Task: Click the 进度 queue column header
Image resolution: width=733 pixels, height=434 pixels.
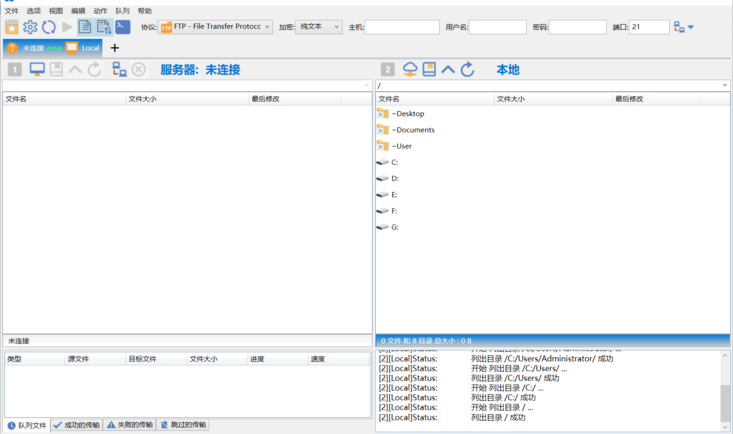Action: click(x=278, y=359)
